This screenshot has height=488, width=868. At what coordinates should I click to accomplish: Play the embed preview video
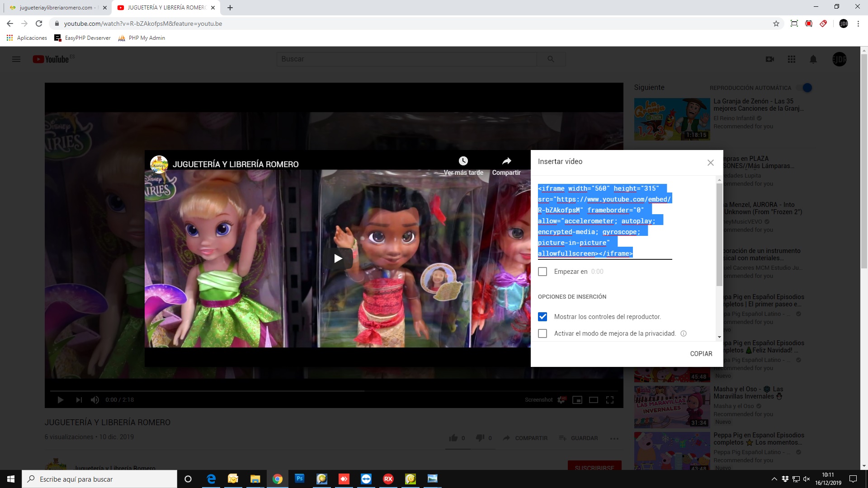[338, 258]
